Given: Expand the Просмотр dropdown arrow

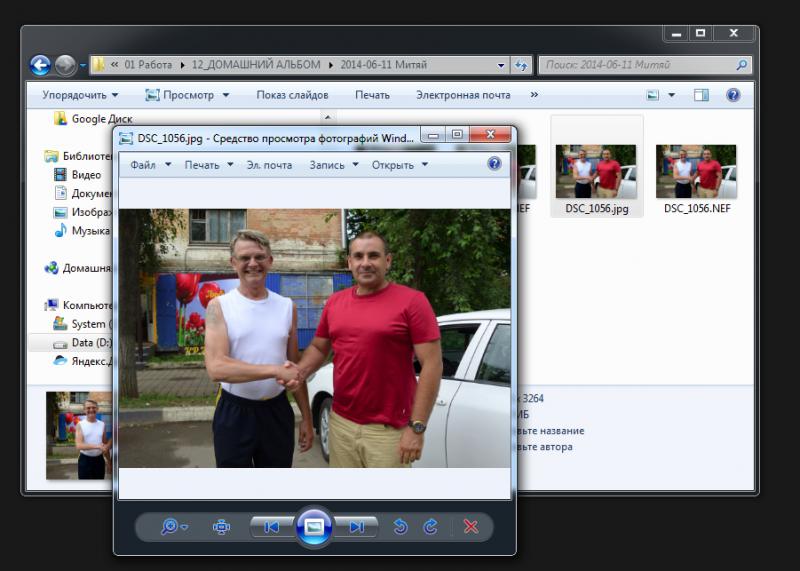Looking at the screenshot, I should (x=226, y=95).
